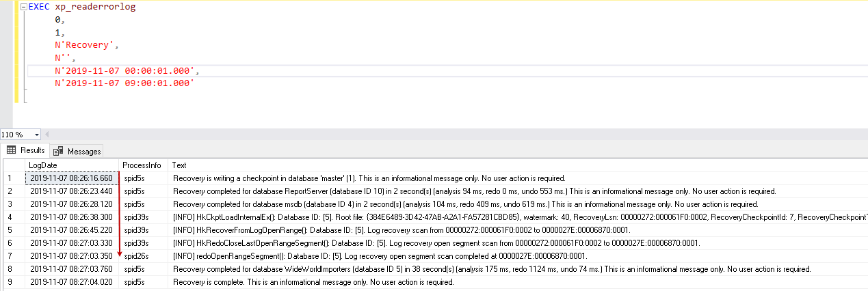
Task: Click the Messages tab icon
Action: click(59, 151)
